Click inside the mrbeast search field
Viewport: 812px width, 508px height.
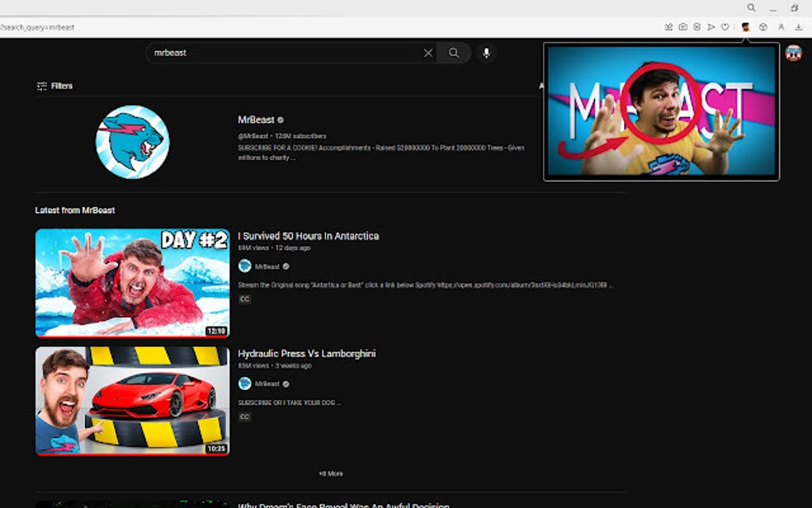pyautogui.click(x=279, y=53)
